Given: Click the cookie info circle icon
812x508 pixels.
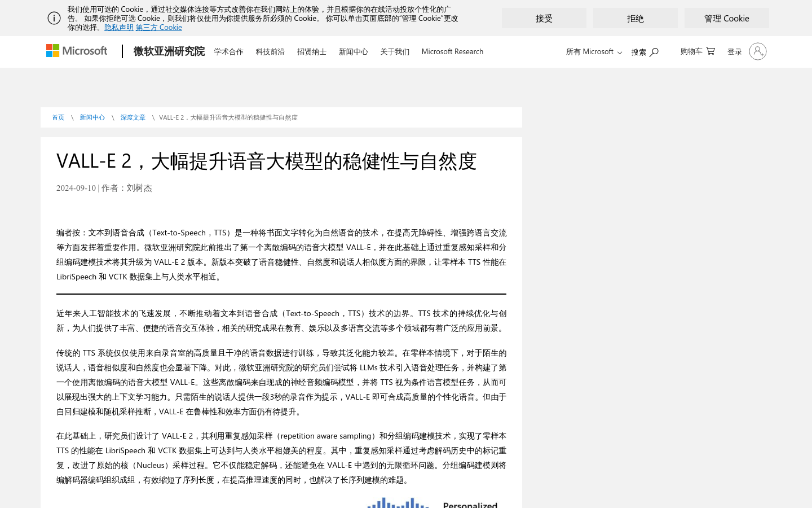Looking at the screenshot, I should click(x=54, y=18).
